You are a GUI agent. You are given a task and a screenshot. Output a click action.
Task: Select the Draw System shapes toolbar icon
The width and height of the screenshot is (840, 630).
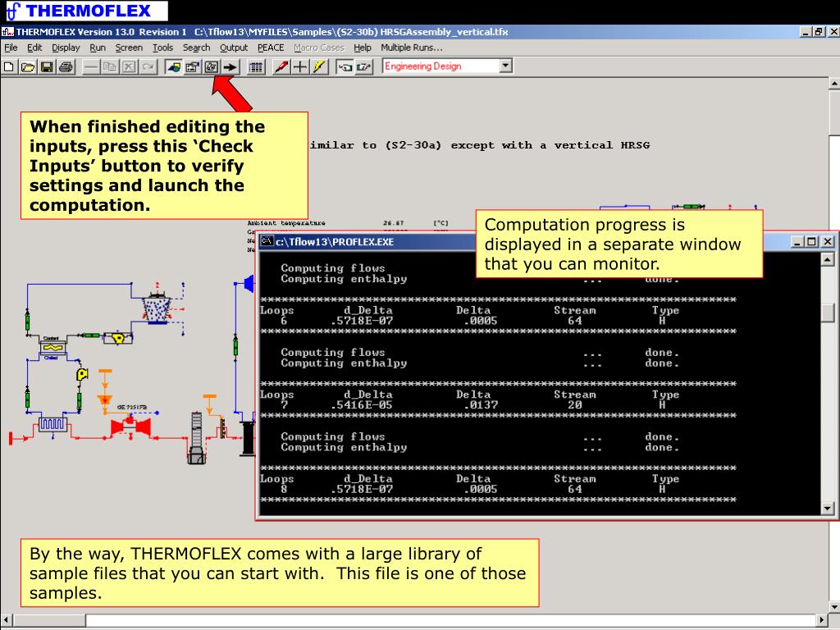(173, 67)
